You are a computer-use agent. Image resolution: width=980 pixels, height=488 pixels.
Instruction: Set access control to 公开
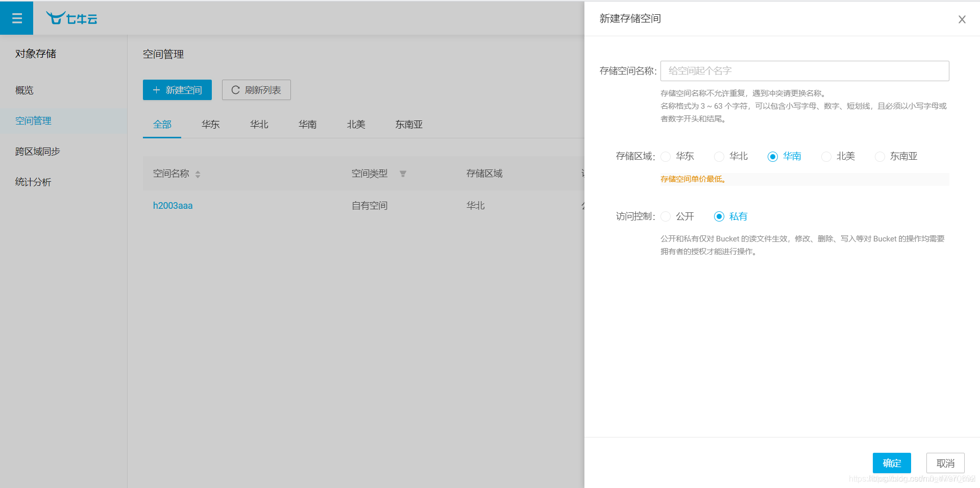[666, 216]
